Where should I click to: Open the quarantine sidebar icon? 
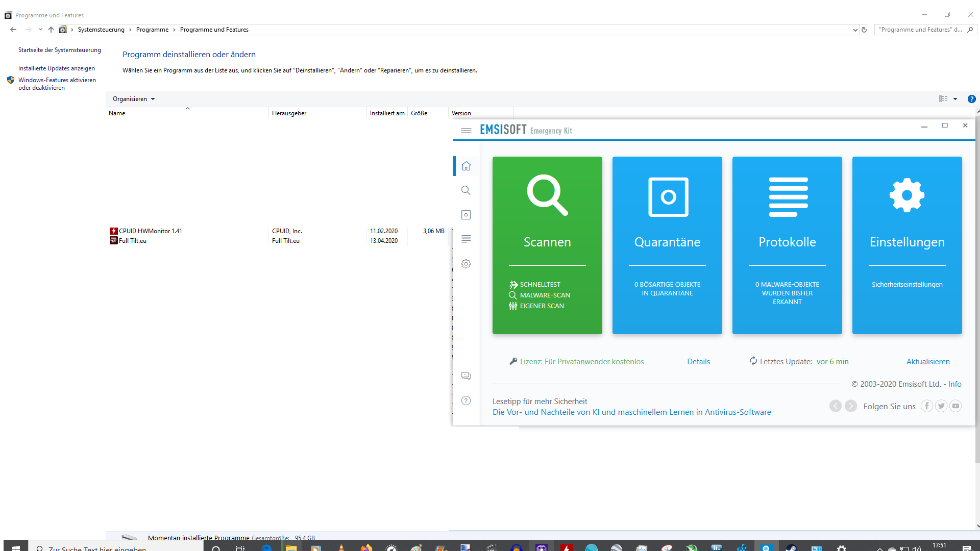coord(465,215)
